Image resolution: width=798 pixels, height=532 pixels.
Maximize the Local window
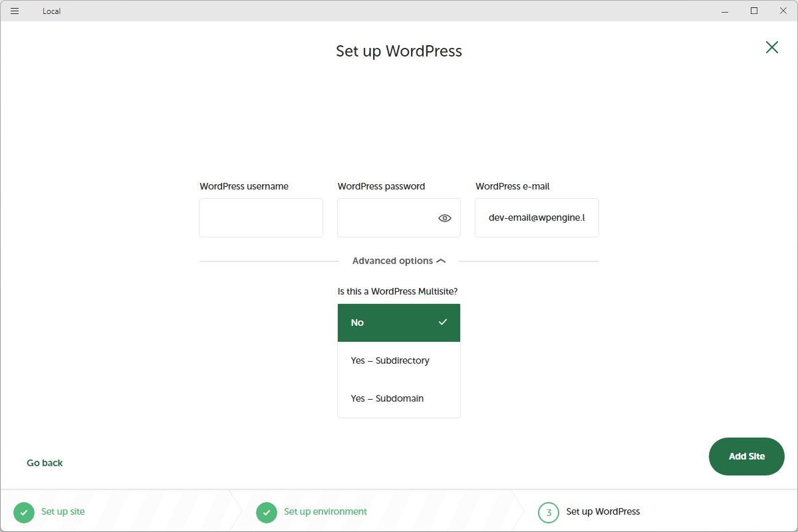754,11
